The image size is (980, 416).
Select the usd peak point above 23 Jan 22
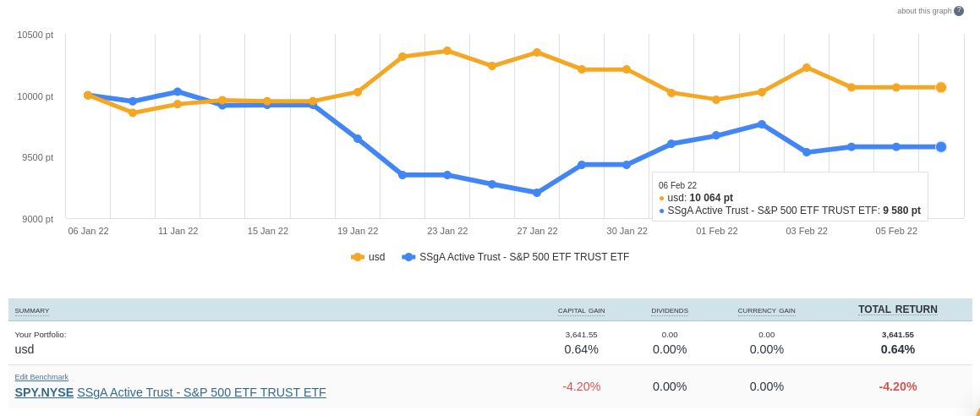tap(447, 51)
